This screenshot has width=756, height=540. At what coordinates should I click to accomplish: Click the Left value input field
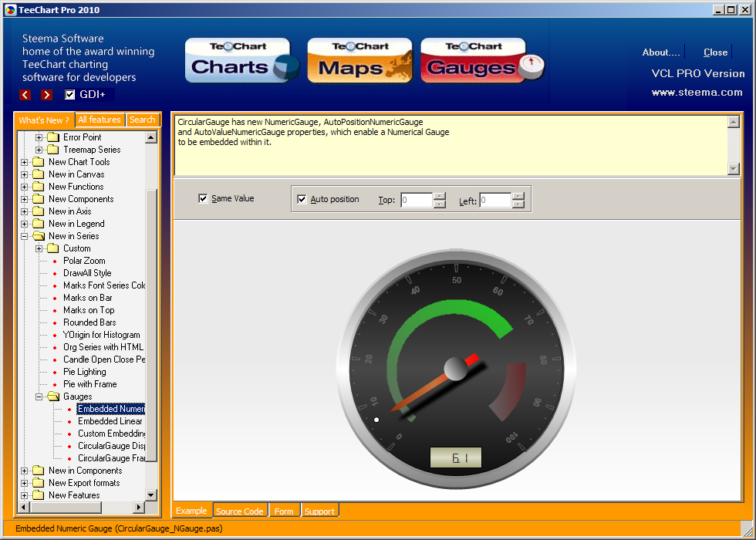click(x=495, y=200)
